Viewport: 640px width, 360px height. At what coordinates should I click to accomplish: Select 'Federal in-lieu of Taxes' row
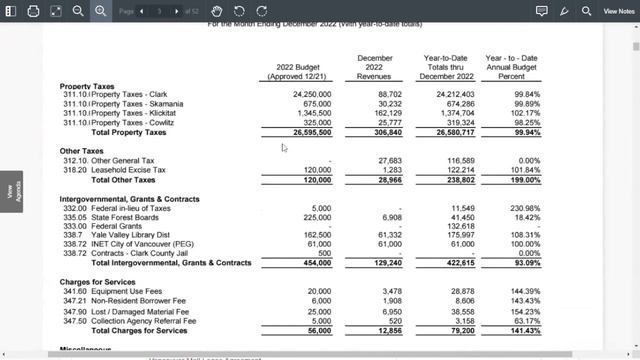131,209
